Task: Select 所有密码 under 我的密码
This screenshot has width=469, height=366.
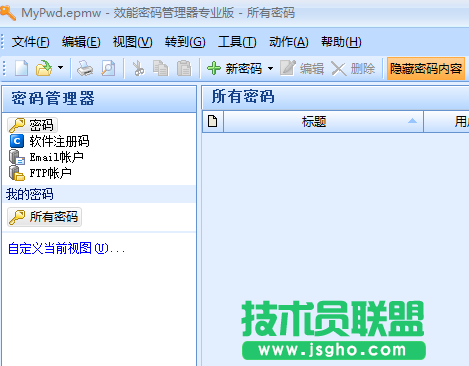Action: pos(44,217)
